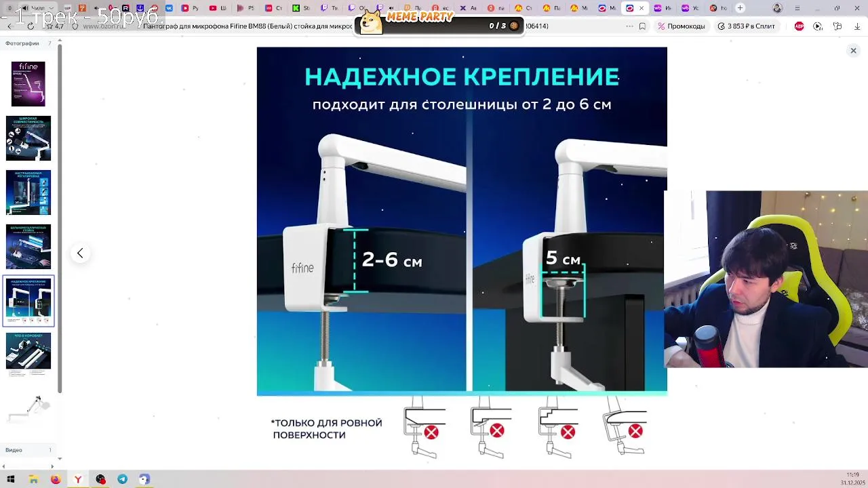Click the Meme Party 0/3 counter
The height and width of the screenshot is (488, 868).
point(503,26)
